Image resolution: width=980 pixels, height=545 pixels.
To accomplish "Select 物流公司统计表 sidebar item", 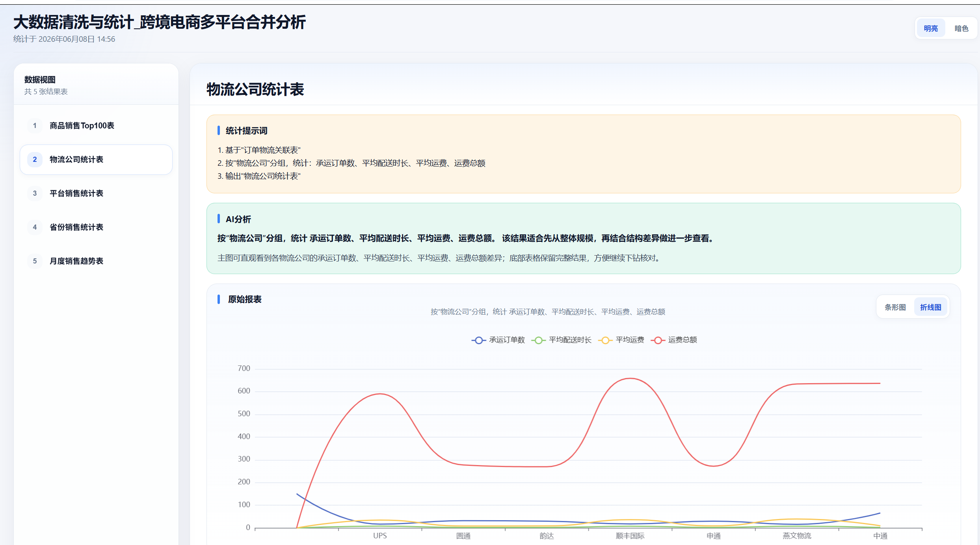I will [96, 159].
